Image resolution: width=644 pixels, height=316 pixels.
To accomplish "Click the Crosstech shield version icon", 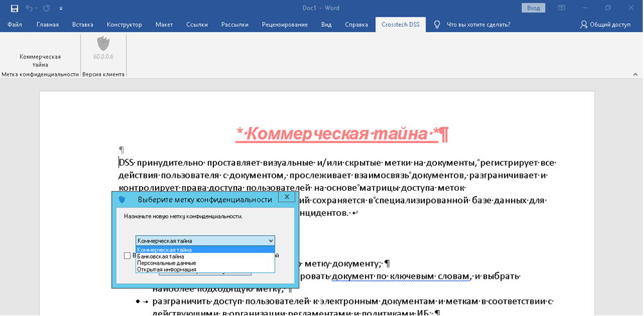I will click(x=103, y=43).
